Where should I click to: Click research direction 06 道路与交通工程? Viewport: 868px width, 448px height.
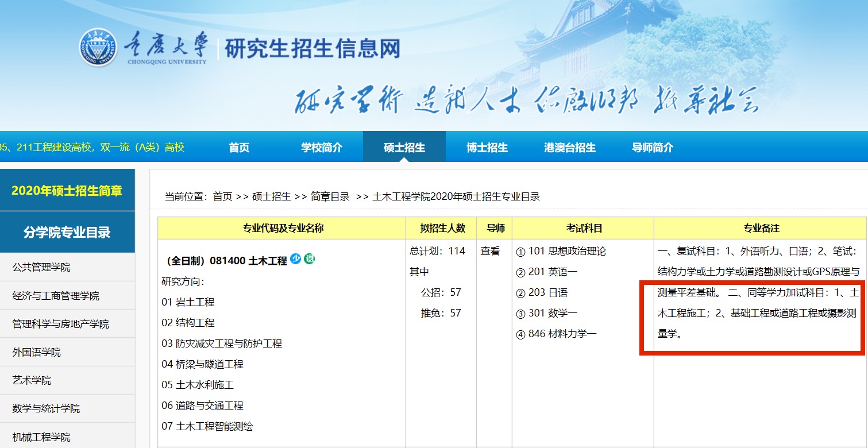pyautogui.click(x=202, y=405)
